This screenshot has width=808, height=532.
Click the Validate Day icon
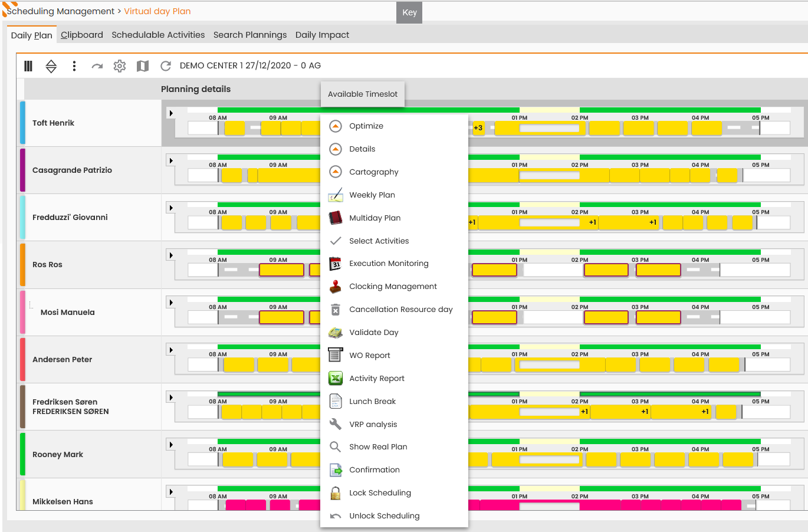click(336, 333)
